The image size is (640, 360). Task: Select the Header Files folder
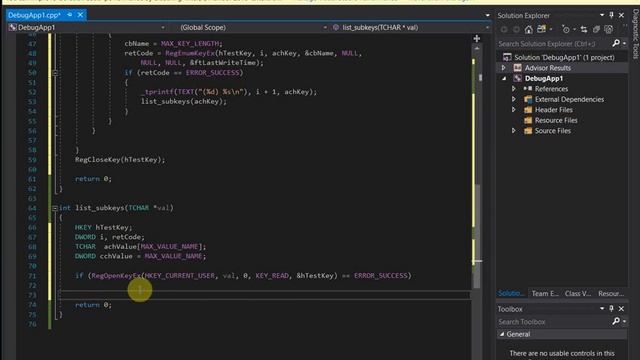pyautogui.click(x=553, y=110)
